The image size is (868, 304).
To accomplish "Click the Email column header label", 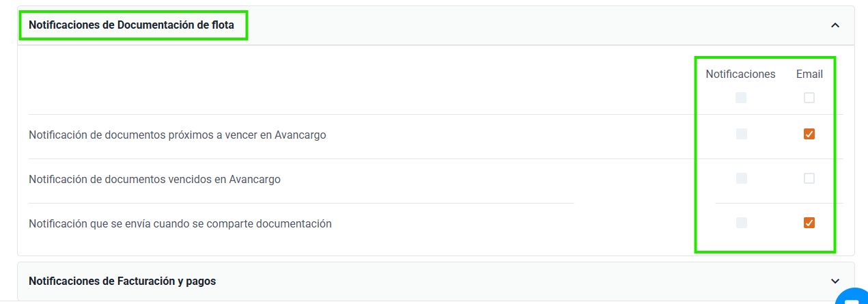I will (809, 74).
